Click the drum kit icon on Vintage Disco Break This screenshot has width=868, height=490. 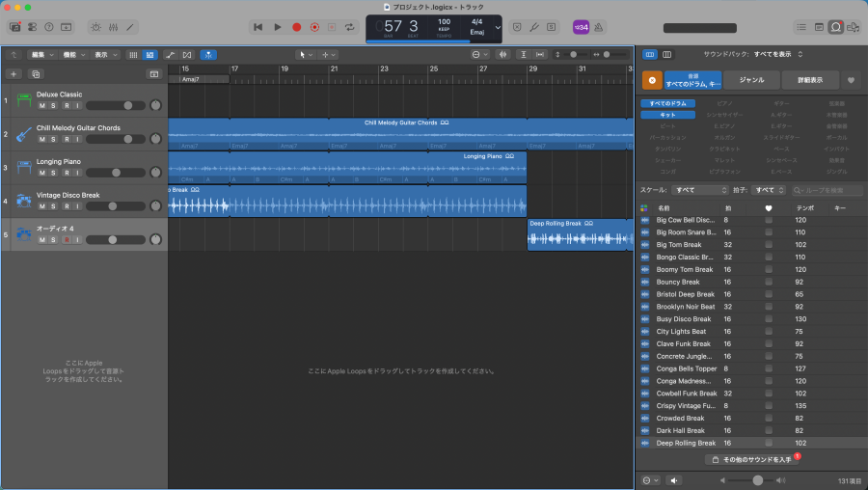(24, 201)
